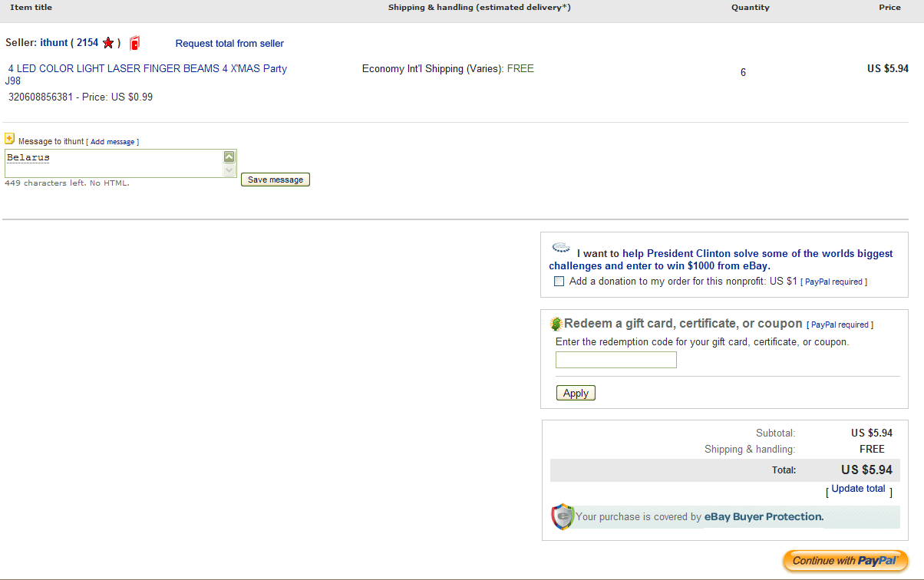The height and width of the screenshot is (580, 924).
Task: Open the 4 LED Color Light item link
Action: click(x=147, y=69)
